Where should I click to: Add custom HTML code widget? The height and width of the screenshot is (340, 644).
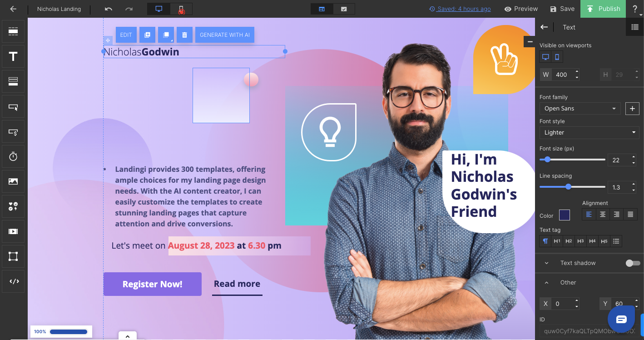click(x=13, y=281)
